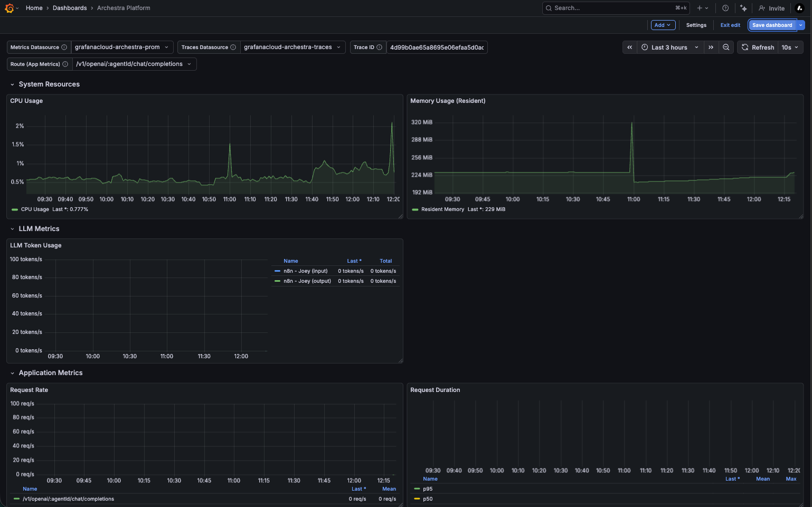Click Exit edit link
The height and width of the screenshot is (507, 812).
tap(730, 25)
